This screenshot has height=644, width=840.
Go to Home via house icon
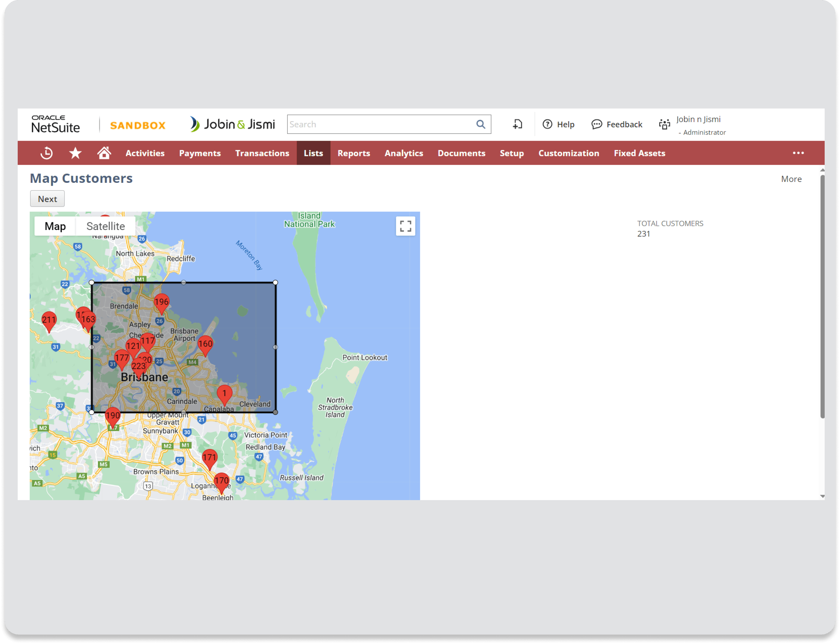tap(104, 153)
